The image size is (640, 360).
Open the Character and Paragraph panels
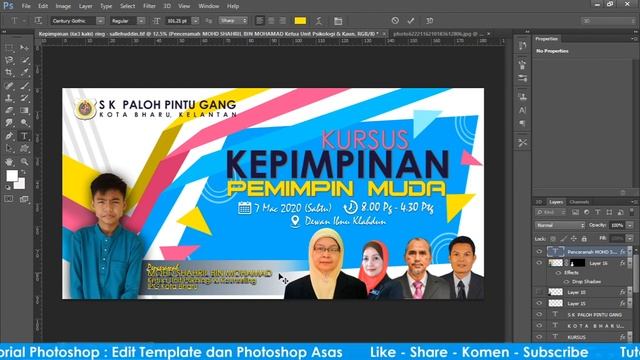[338, 20]
